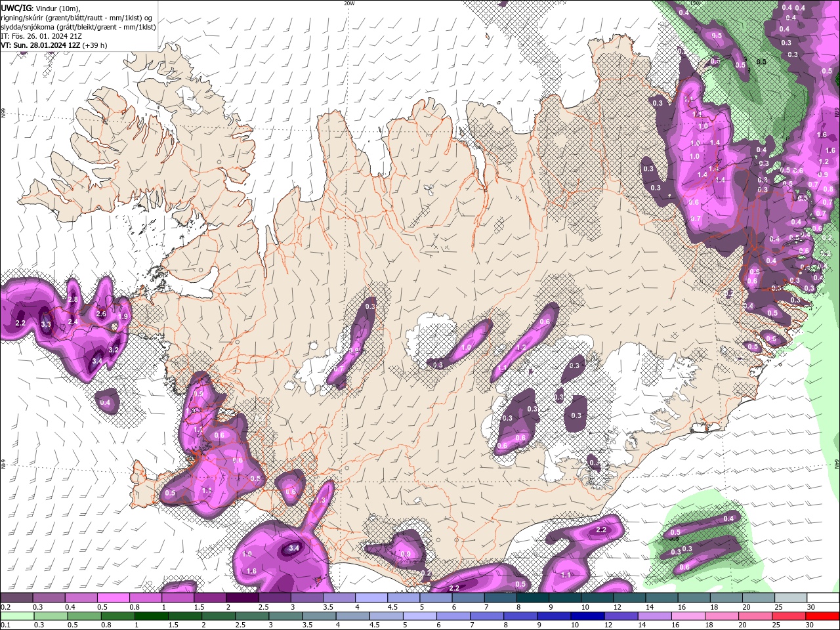Pick the red swatch on the rain scale
The image size is (840, 630).
822,616
